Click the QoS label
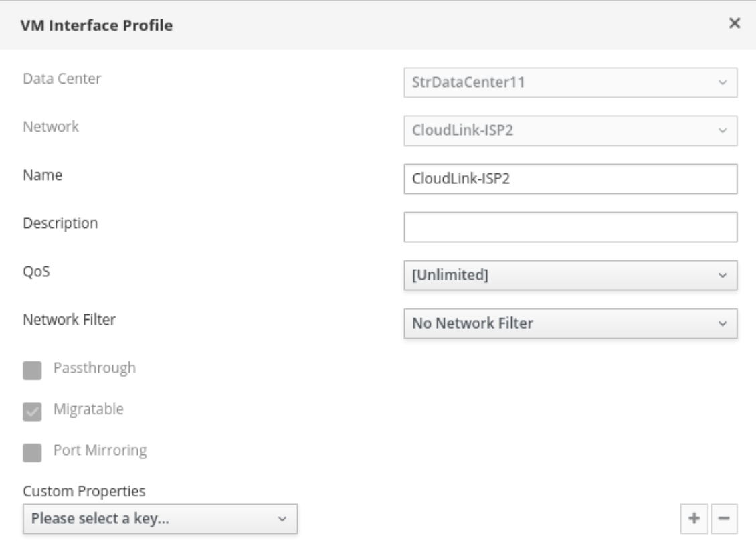Screen dimensions: 756x548 coord(33,272)
